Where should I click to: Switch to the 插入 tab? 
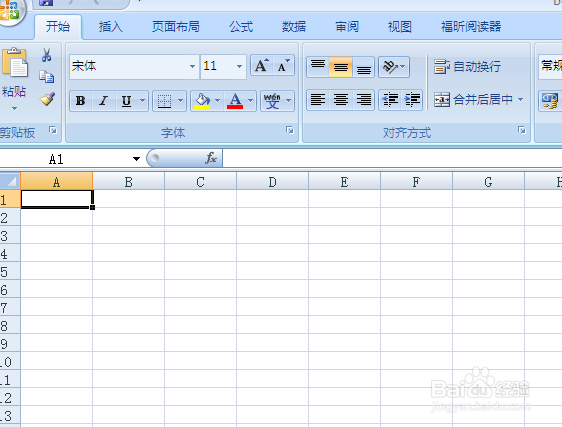(111, 27)
